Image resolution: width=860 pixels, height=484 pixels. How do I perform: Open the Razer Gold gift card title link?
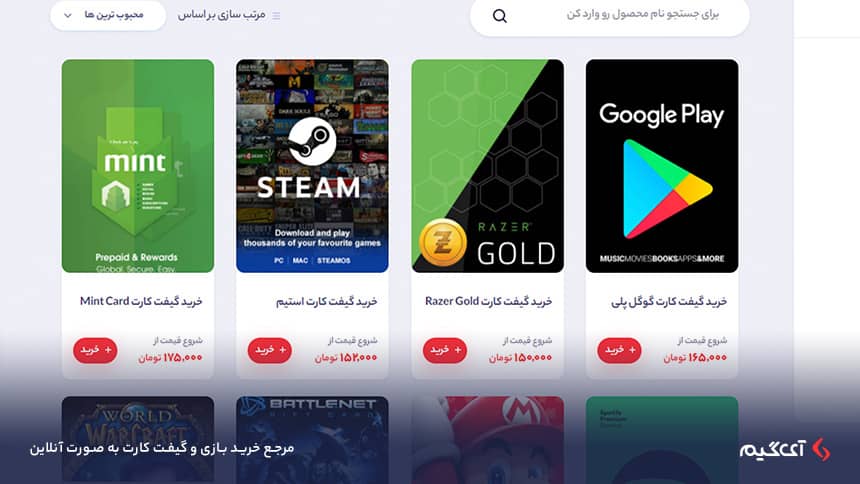point(488,301)
